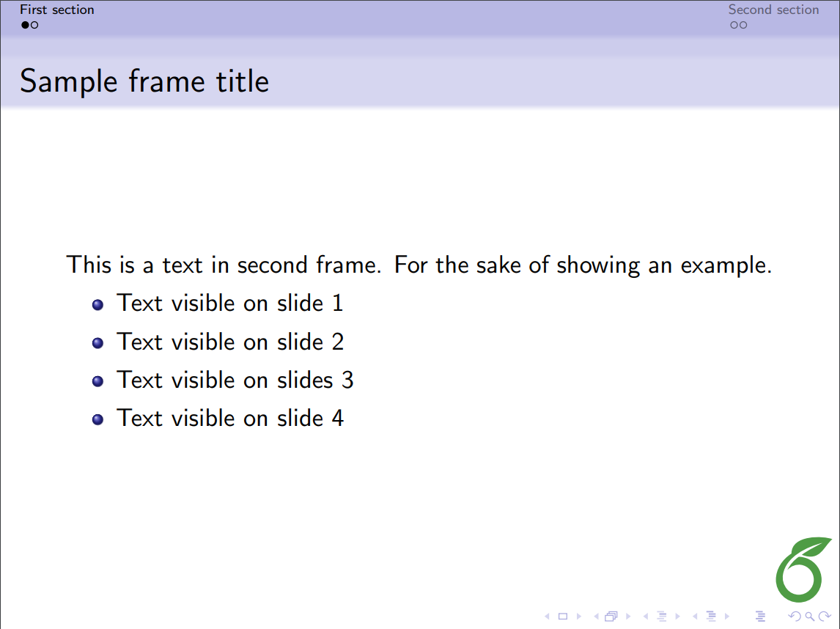This screenshot has height=629, width=840.
Task: Click the Sample frame title heading
Action: (144, 81)
